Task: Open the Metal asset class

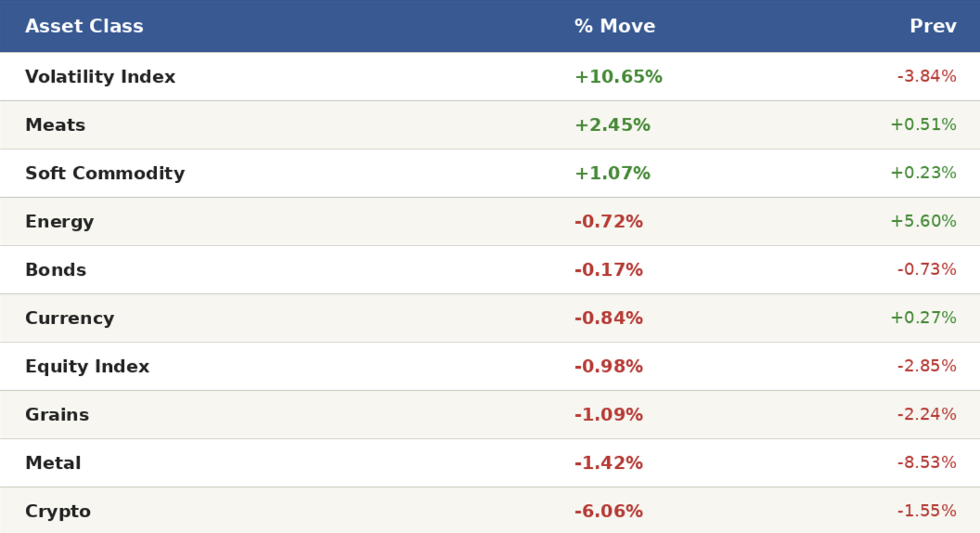Action: point(53,463)
